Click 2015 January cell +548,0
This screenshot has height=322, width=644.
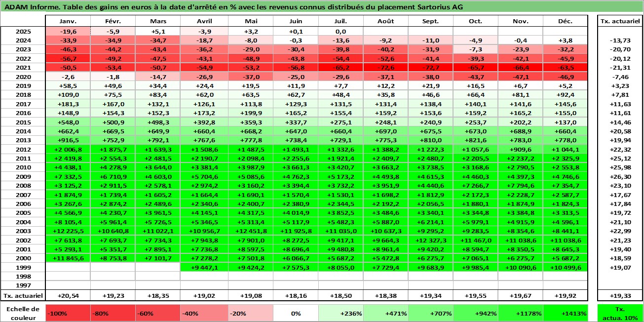(x=68, y=122)
